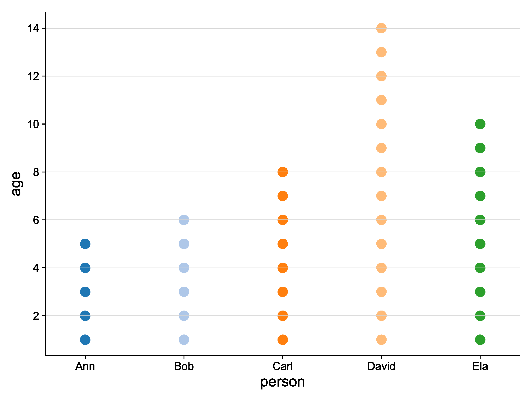
Task: Click the Bob label on x-axis
Action: click(x=184, y=367)
